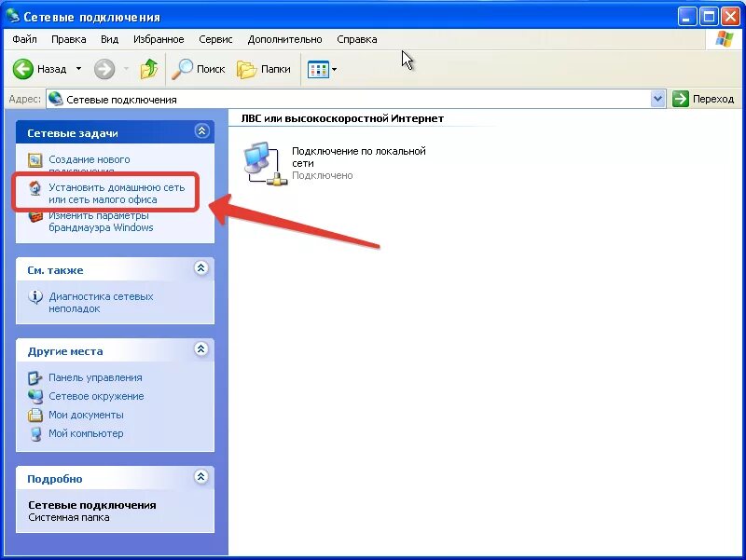Expand the address bar dropdown arrow

click(657, 100)
